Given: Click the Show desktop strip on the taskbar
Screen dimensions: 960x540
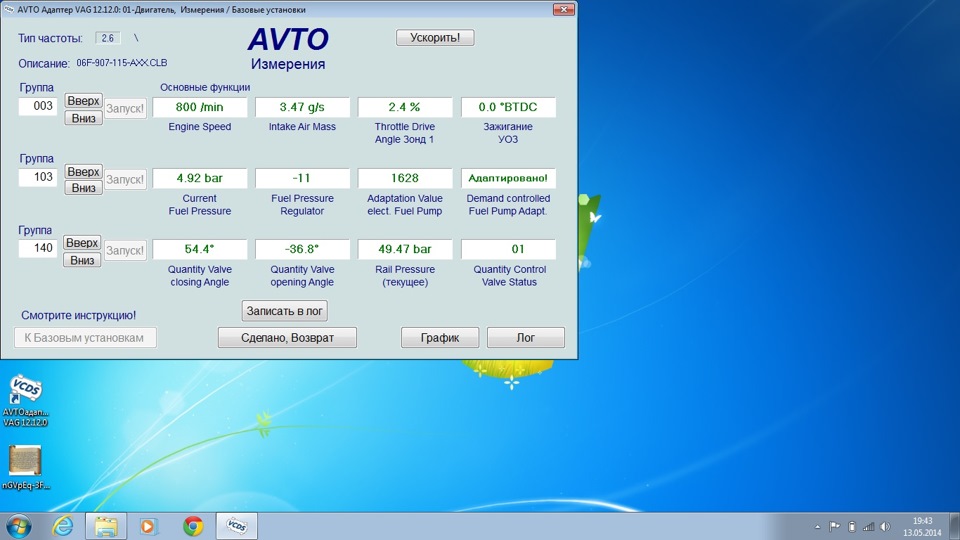Looking at the screenshot, I should click(x=954, y=527).
